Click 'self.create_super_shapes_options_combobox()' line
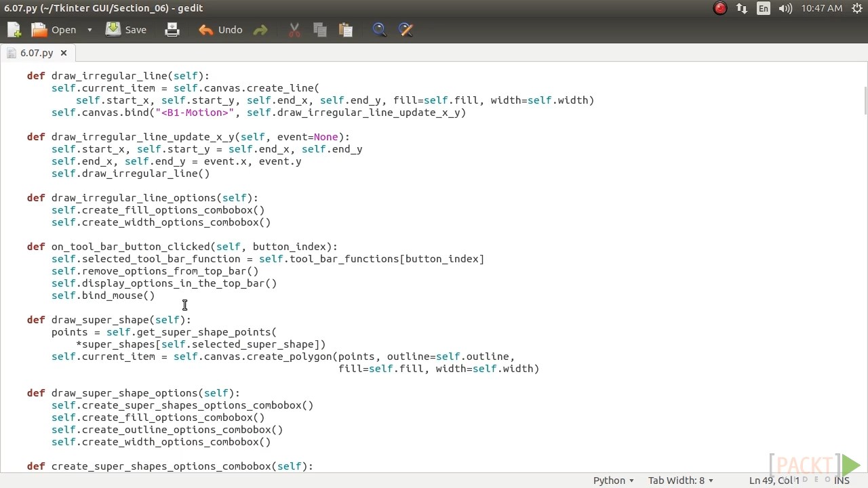This screenshot has height=488, width=868. [x=182, y=405]
